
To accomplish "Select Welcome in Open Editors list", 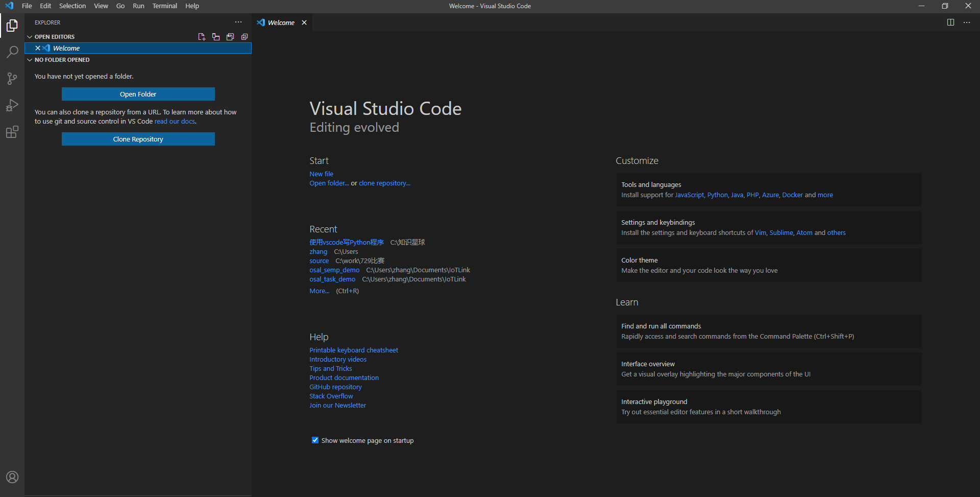I will tap(138, 48).
